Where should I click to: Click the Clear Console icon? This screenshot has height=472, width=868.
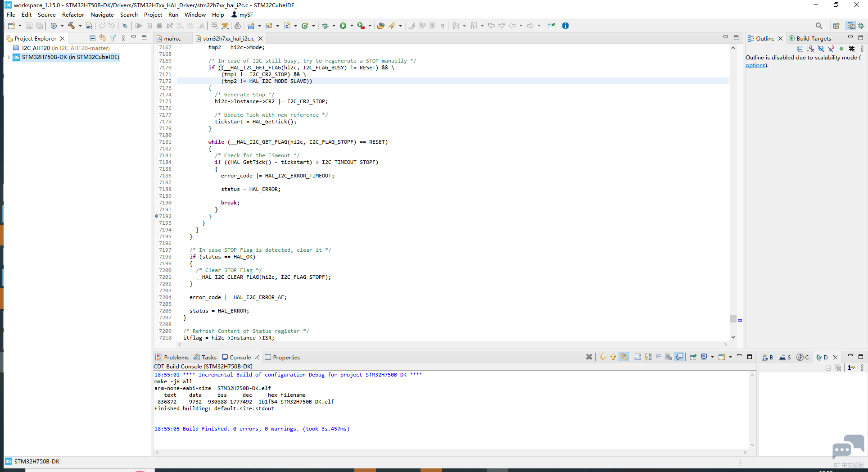pyautogui.click(x=669, y=357)
